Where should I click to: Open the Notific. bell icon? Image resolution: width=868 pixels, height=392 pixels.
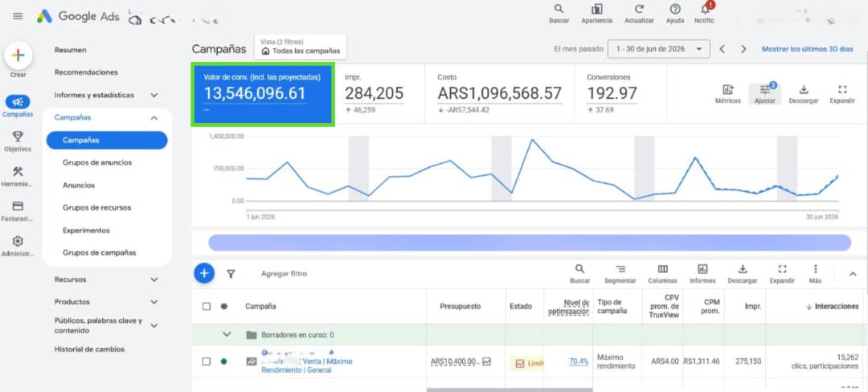[706, 9]
